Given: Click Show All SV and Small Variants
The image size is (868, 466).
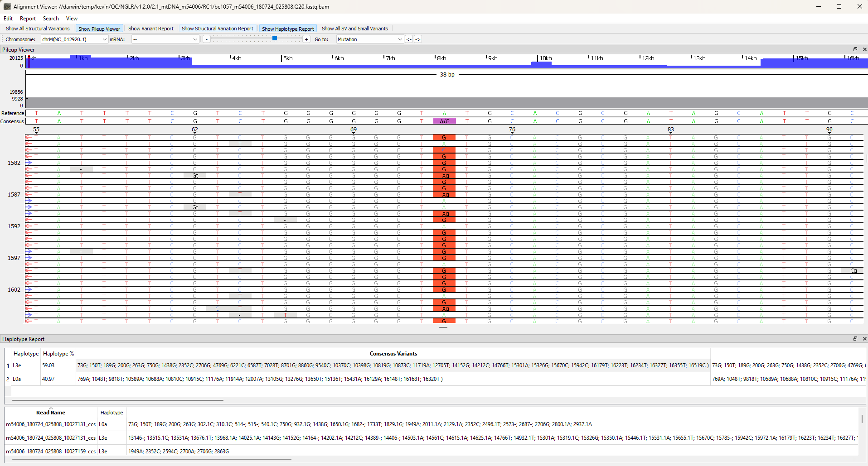Looking at the screenshot, I should tap(354, 29).
